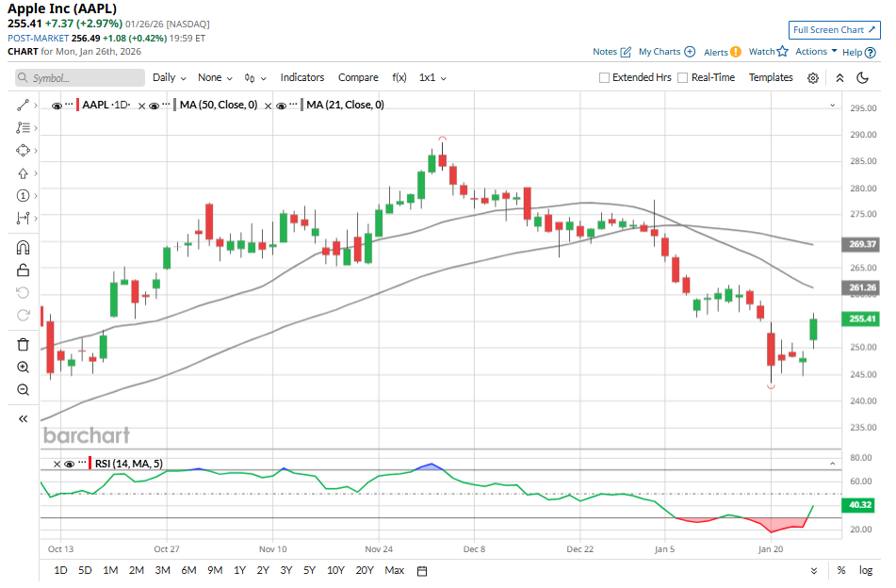
Task: Select the numbered annotation tool
Action: 23,195
